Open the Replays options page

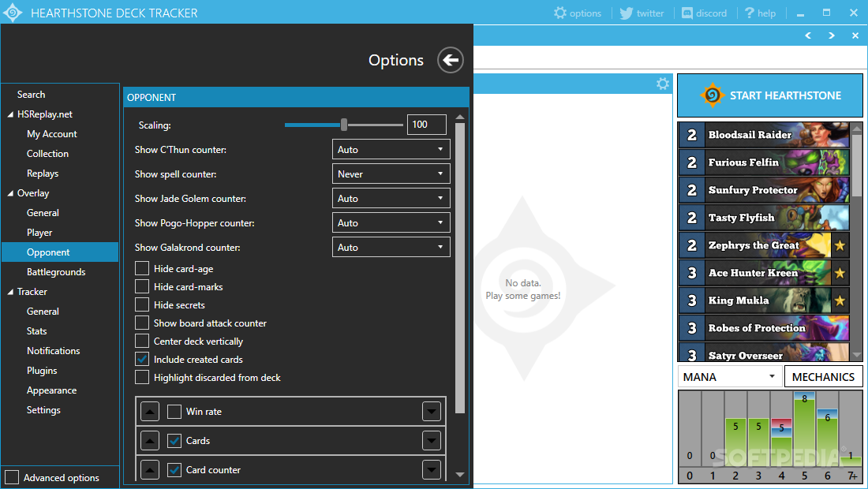point(43,174)
